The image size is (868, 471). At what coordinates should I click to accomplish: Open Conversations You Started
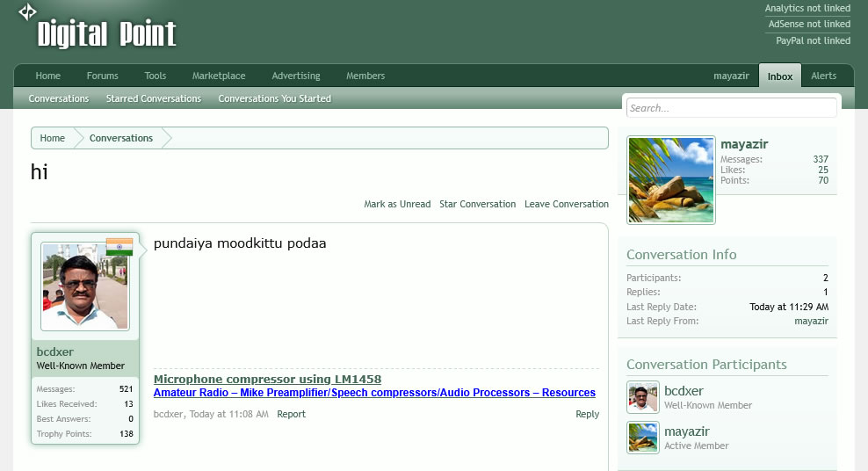pyautogui.click(x=275, y=98)
